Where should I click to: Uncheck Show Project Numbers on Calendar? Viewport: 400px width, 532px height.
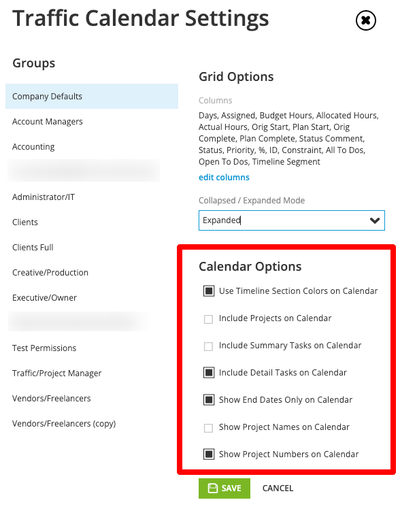pos(209,454)
